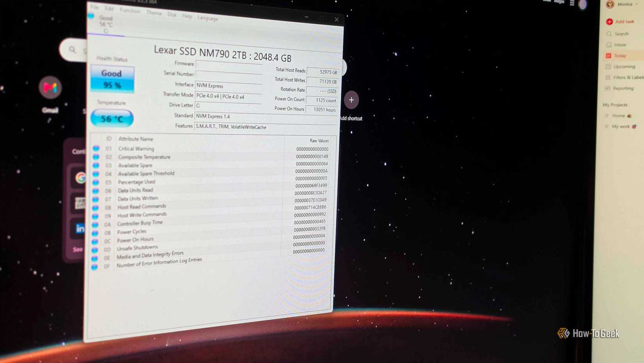Click status icon of Composite Temperature row
The height and width of the screenshot is (363, 644).
tap(96, 157)
